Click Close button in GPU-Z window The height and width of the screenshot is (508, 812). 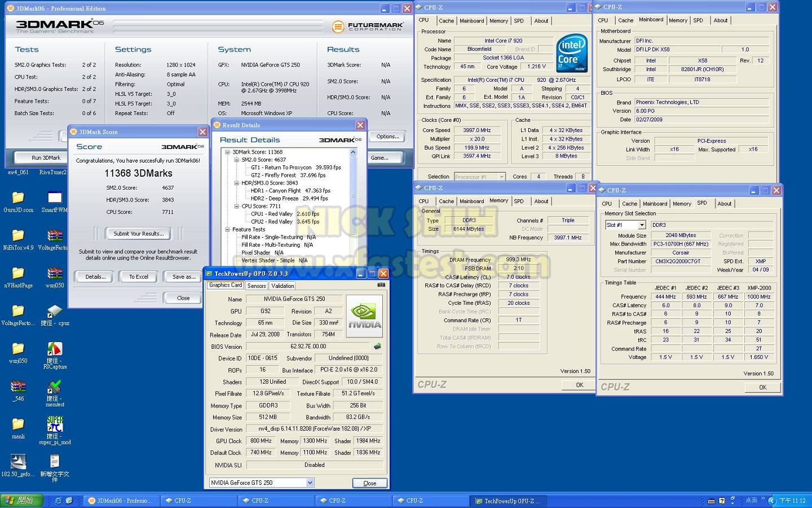[369, 483]
